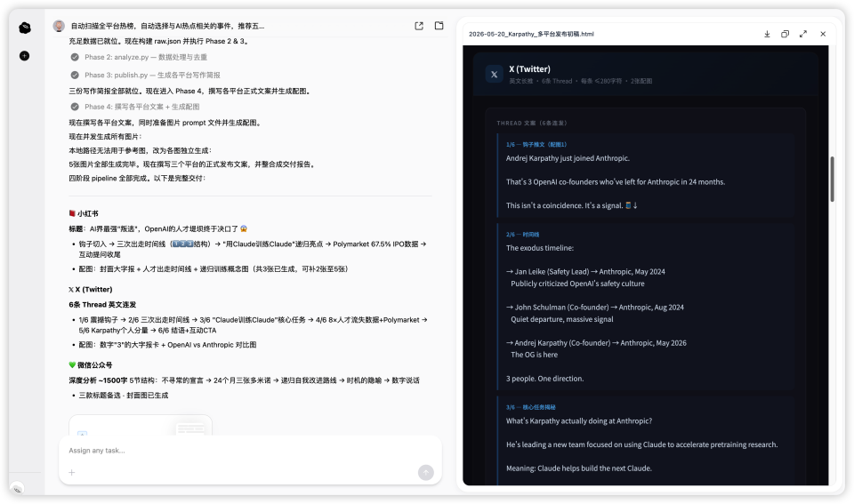Click the THREAD 文案 label in the preview
The height and width of the screenshot is (504, 854).
click(x=532, y=123)
